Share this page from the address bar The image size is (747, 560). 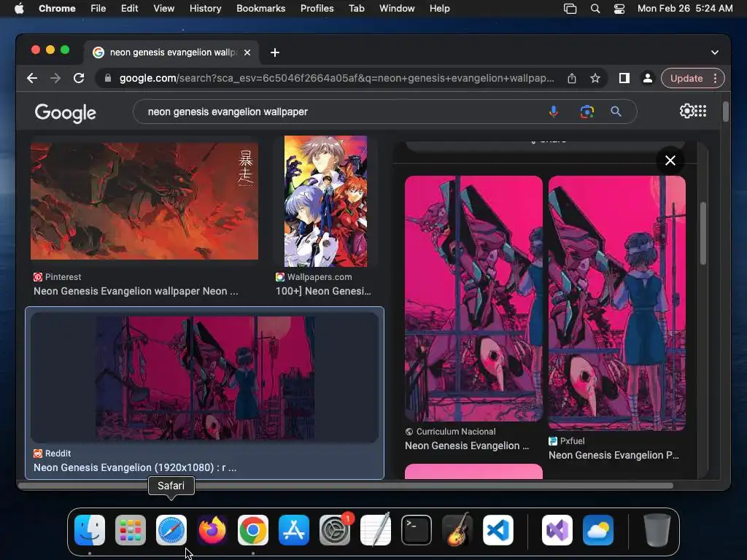572,78
